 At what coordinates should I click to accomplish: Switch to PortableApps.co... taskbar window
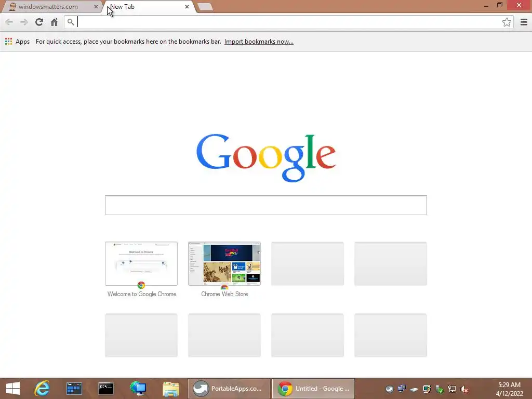(x=229, y=389)
